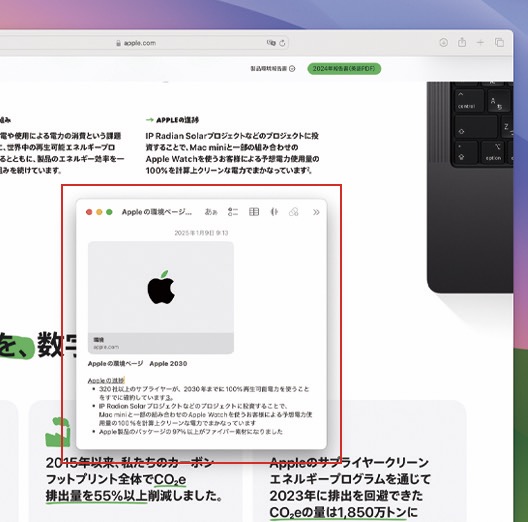Screen dimensions: 528x522
Task: Open a new Safari tab
Action: [480, 42]
